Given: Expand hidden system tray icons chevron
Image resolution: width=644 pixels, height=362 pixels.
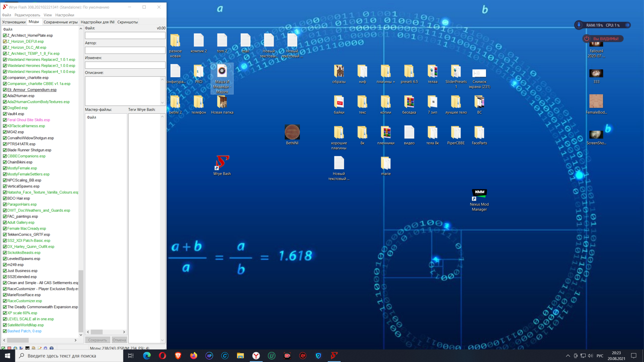Looking at the screenshot, I should 568,356.
